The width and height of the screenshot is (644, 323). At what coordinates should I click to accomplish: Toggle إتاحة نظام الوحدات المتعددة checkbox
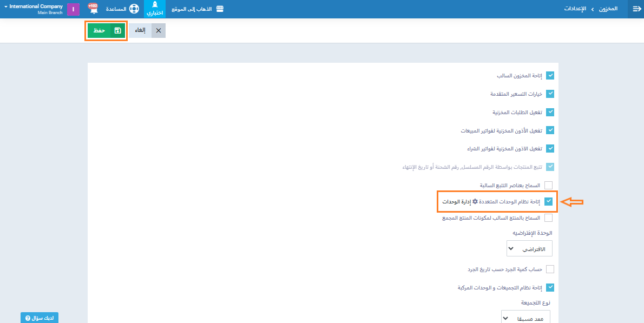549,201
